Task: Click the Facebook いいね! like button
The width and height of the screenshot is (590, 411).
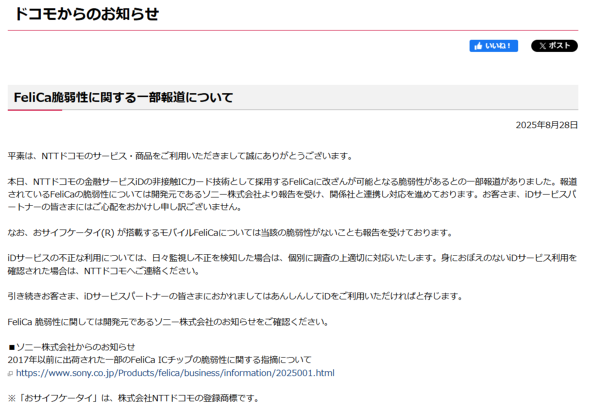Action: click(x=493, y=46)
